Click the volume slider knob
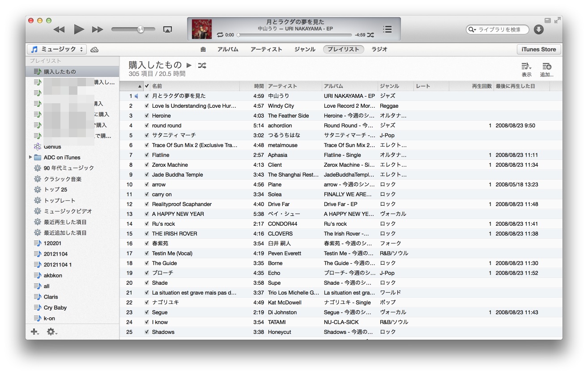The width and height of the screenshot is (588, 375). click(x=141, y=29)
